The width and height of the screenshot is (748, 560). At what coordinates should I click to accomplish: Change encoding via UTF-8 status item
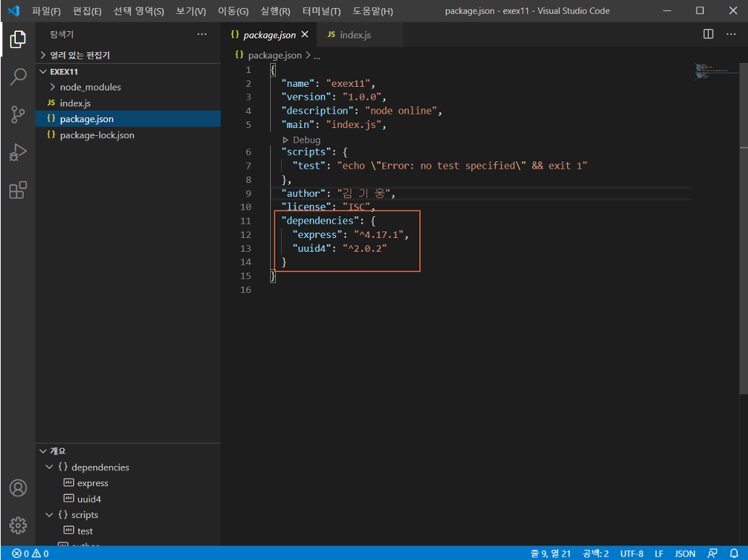click(x=631, y=553)
